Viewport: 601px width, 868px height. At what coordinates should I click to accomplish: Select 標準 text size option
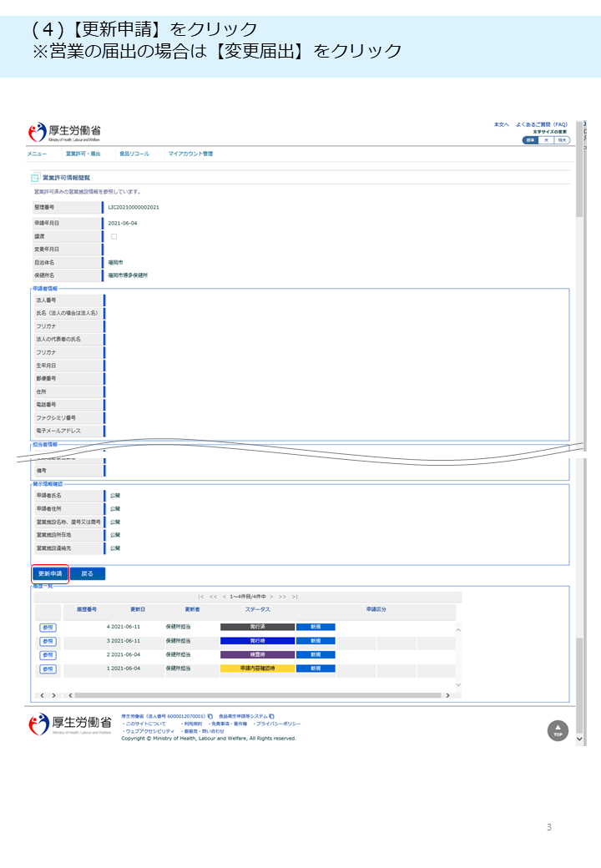pyautogui.click(x=530, y=140)
